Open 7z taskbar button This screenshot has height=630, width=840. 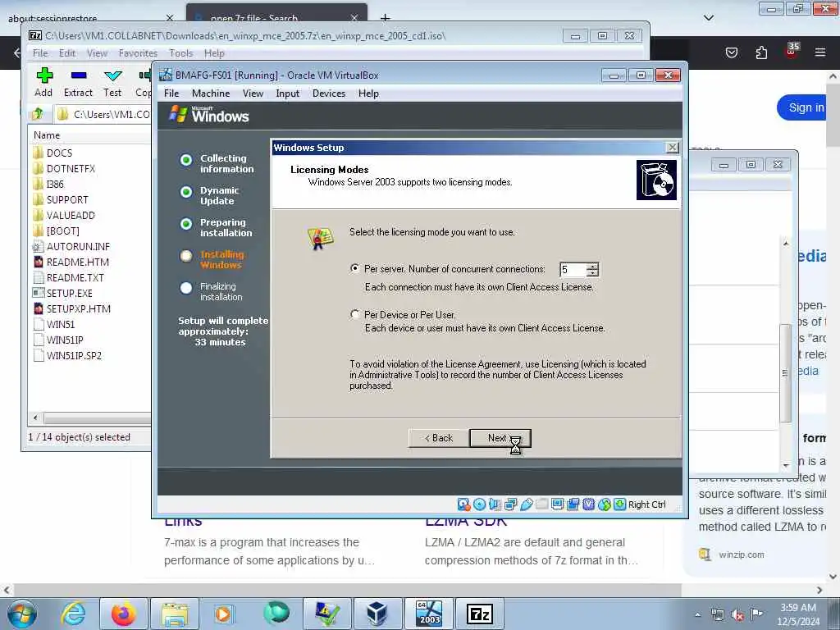(x=479, y=614)
